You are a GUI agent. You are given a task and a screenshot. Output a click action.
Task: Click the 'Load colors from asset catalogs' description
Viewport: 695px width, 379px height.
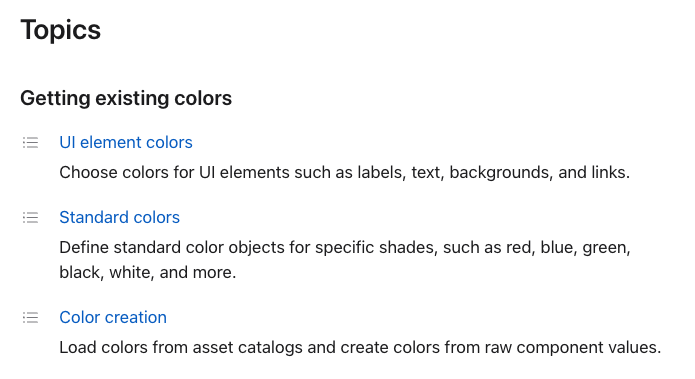pos(360,348)
